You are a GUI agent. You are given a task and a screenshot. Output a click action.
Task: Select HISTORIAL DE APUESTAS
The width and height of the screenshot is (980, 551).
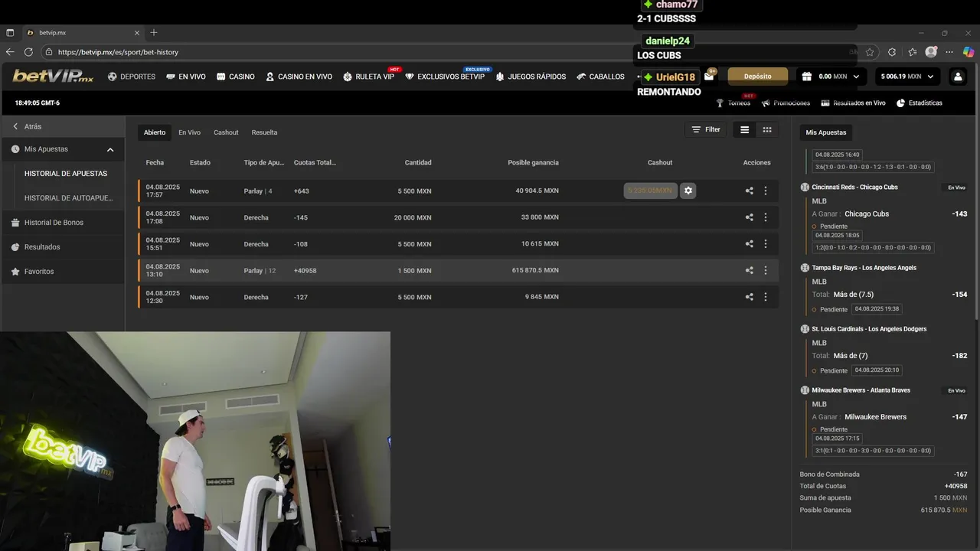pos(66,174)
